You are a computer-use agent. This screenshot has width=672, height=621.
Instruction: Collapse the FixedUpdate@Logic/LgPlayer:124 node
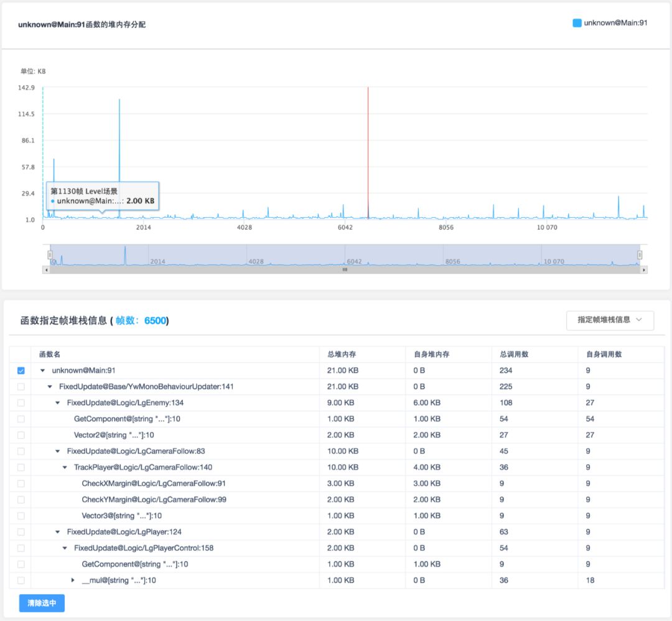point(57,532)
